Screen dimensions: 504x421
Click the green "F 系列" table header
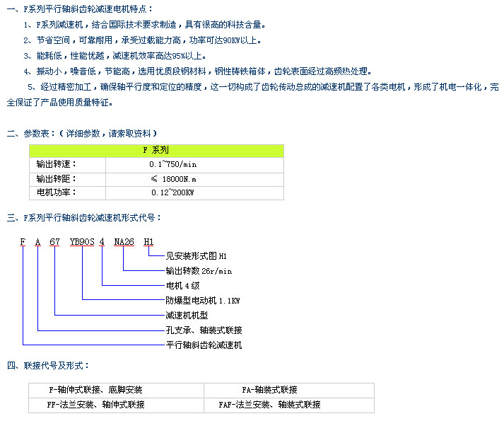[x=156, y=151]
